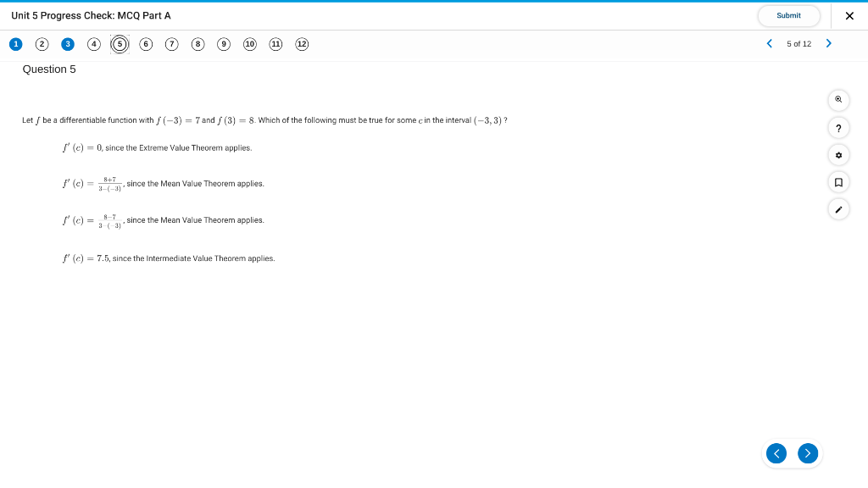Open question 12
Screen dimensions: 868x488
click(x=302, y=44)
